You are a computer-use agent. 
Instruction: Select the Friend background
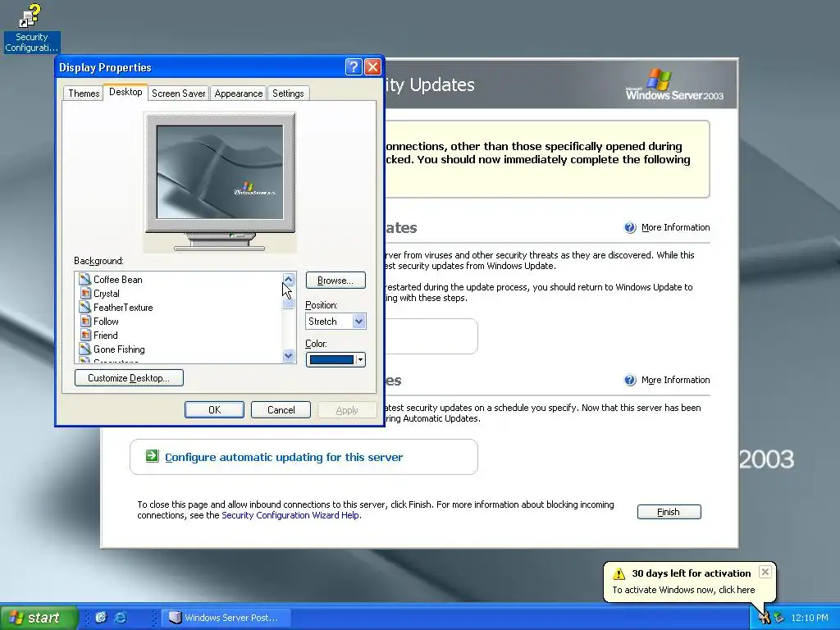click(105, 336)
